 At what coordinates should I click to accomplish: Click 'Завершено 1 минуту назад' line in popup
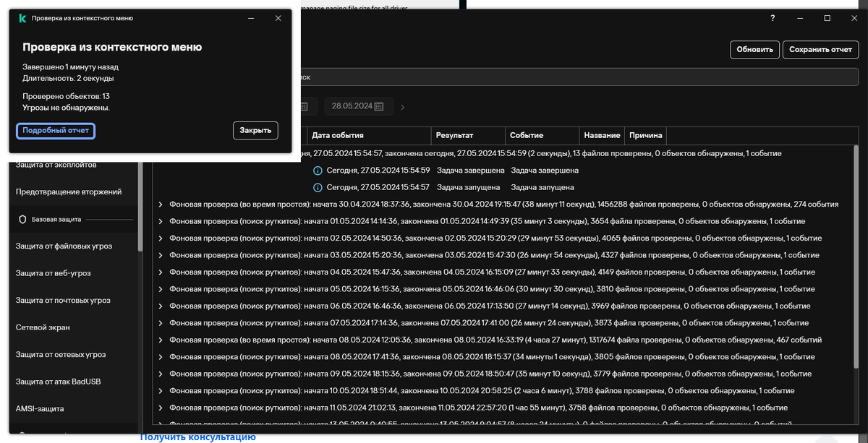(70, 66)
